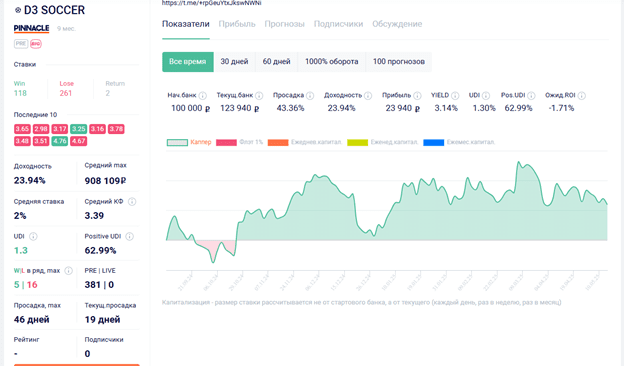Show info icon for Ожид.ROI

pos(581,95)
